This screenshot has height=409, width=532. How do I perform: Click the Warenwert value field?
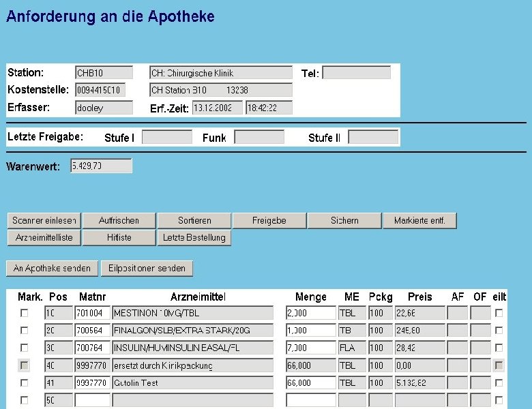click(101, 166)
